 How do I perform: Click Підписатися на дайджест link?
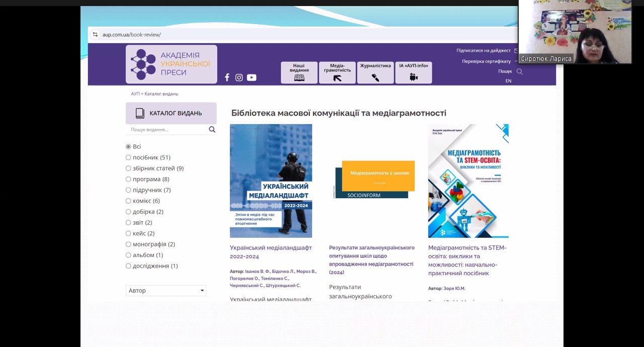[x=484, y=50]
